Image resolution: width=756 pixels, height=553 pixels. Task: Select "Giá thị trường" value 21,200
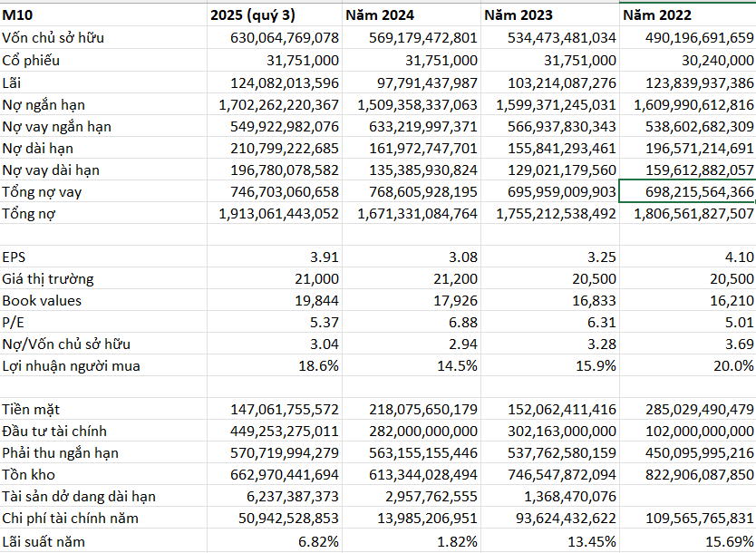point(412,278)
